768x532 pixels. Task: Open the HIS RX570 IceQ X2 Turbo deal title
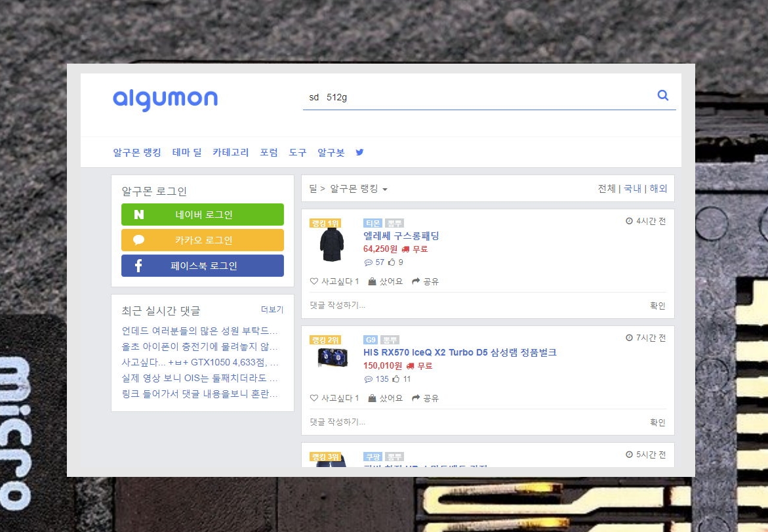(460, 352)
